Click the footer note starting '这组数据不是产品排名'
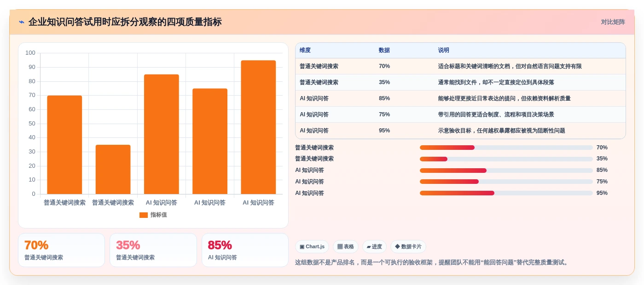The width and height of the screenshot is (644, 285). coord(433,262)
